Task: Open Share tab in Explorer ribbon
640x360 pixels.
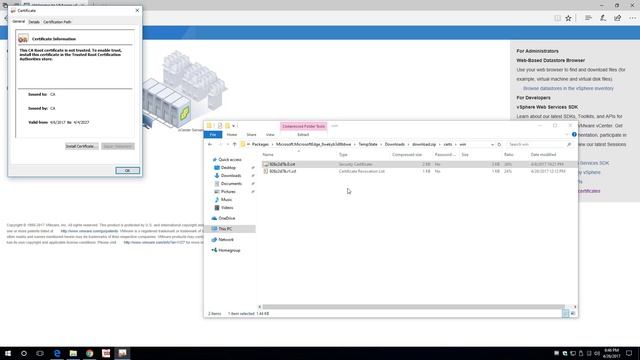Action: click(x=251, y=135)
